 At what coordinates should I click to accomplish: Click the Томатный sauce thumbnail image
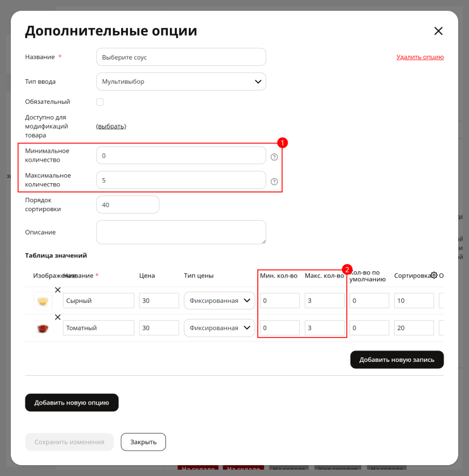[x=43, y=328]
